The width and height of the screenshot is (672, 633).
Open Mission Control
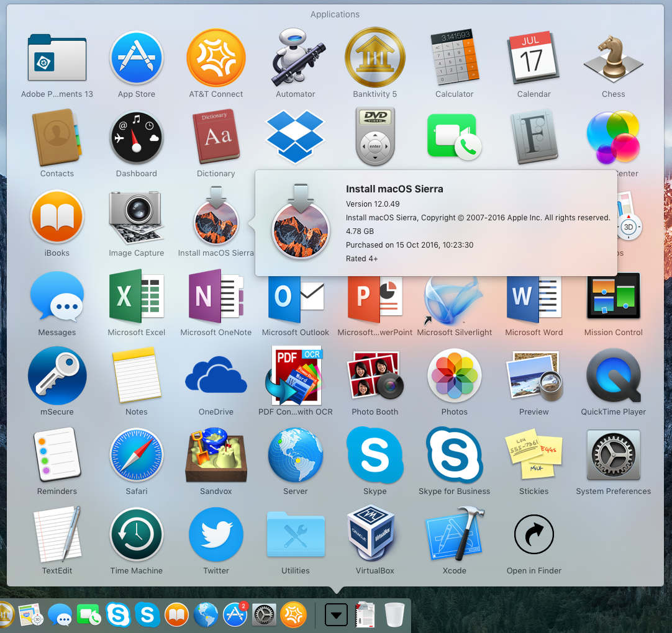click(x=613, y=296)
